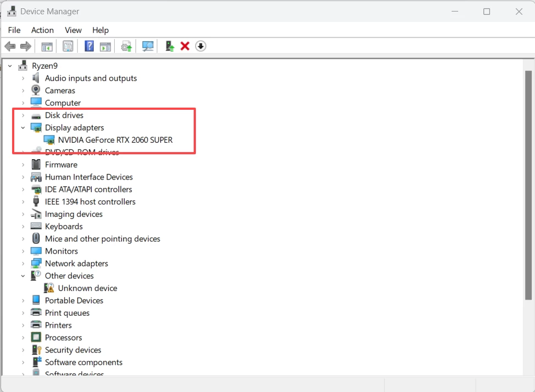The height and width of the screenshot is (392, 535).
Task: Click the red X Uninstall device icon
Action: (185, 46)
